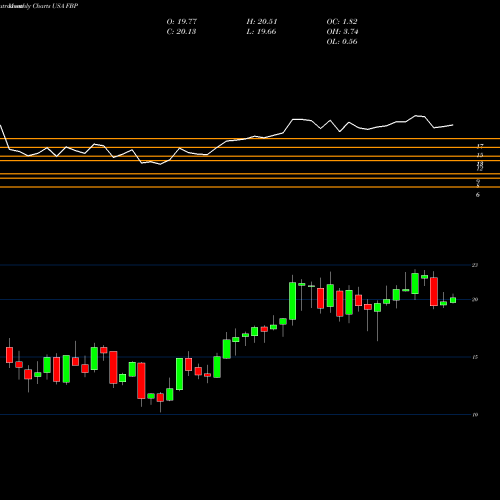This screenshot has width=500, height=500.
Task: Click the open price value O: 19.77
Action: pyautogui.click(x=182, y=22)
